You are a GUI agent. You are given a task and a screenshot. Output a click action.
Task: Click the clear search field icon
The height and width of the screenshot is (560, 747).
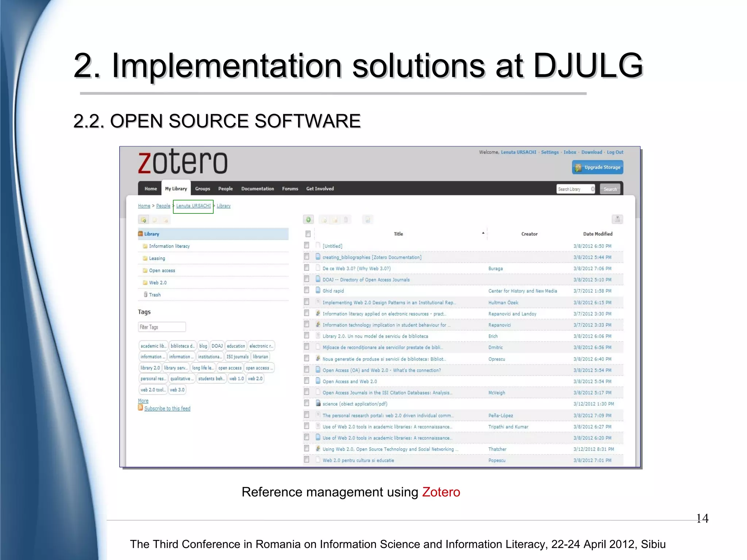coord(593,189)
